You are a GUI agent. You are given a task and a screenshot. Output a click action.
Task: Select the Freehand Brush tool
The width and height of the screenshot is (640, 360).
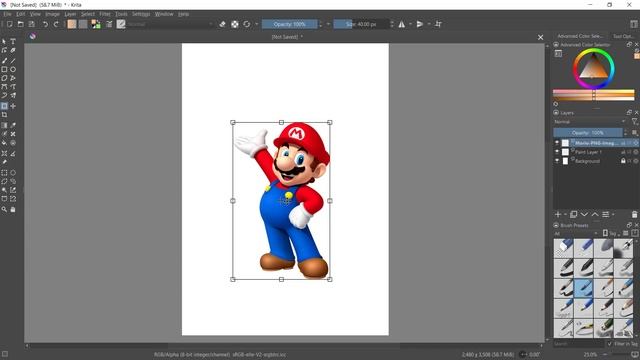pyautogui.click(x=4, y=60)
